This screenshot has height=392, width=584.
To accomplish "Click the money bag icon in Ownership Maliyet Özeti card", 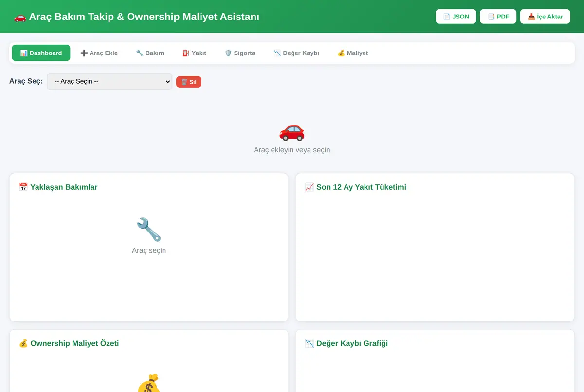I will [x=149, y=383].
